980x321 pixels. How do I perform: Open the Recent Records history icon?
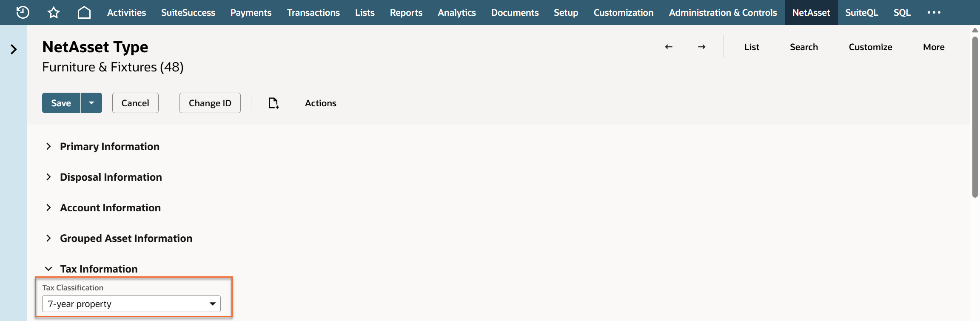point(23,12)
